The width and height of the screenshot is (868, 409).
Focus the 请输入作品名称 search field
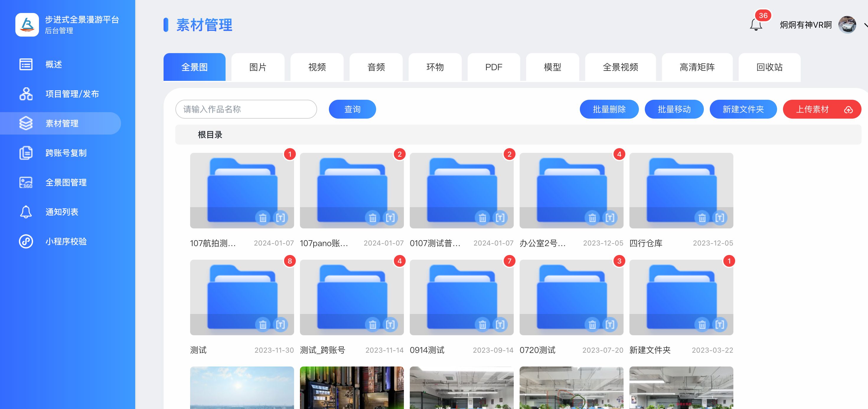point(246,109)
